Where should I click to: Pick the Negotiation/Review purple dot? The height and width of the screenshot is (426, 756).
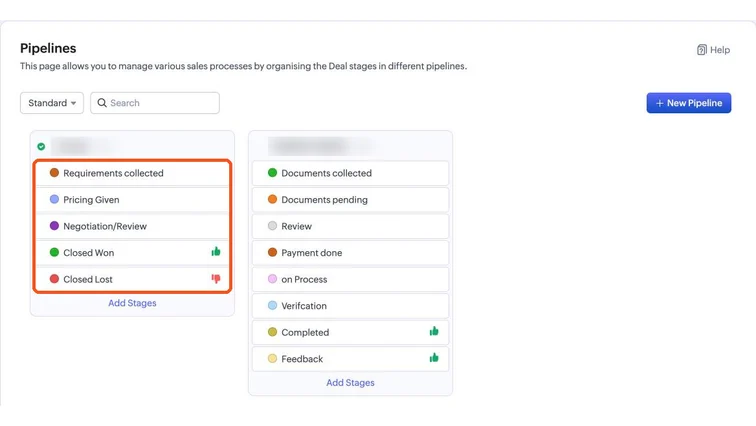[54, 226]
